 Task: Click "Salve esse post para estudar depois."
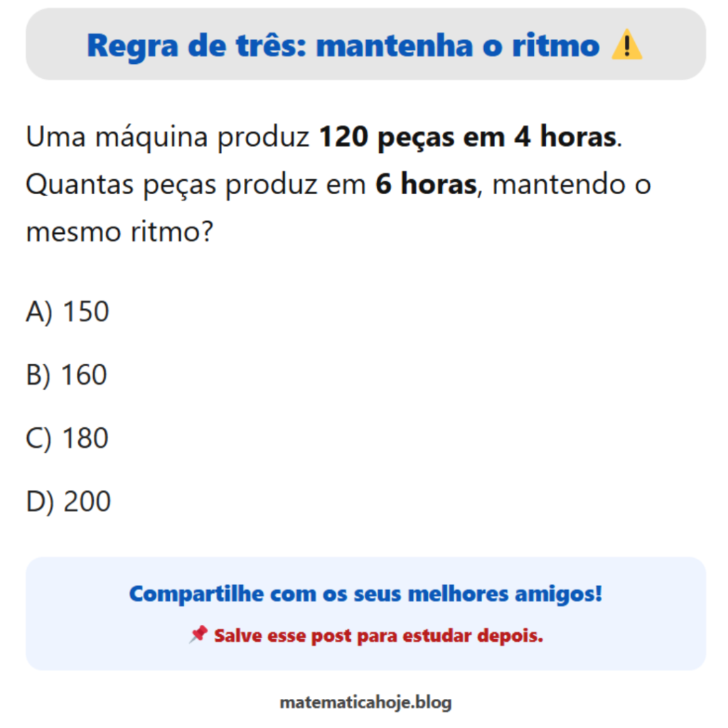[x=378, y=635]
